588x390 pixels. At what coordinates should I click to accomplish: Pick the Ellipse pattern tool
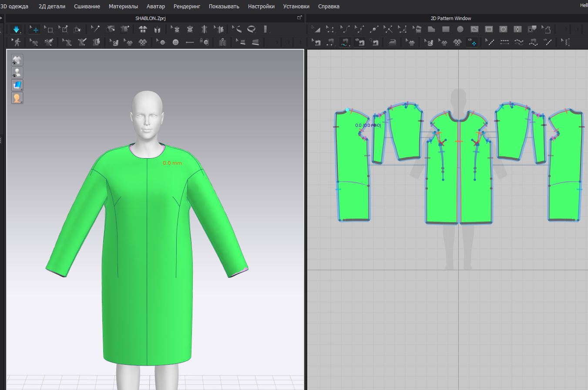[x=460, y=30]
